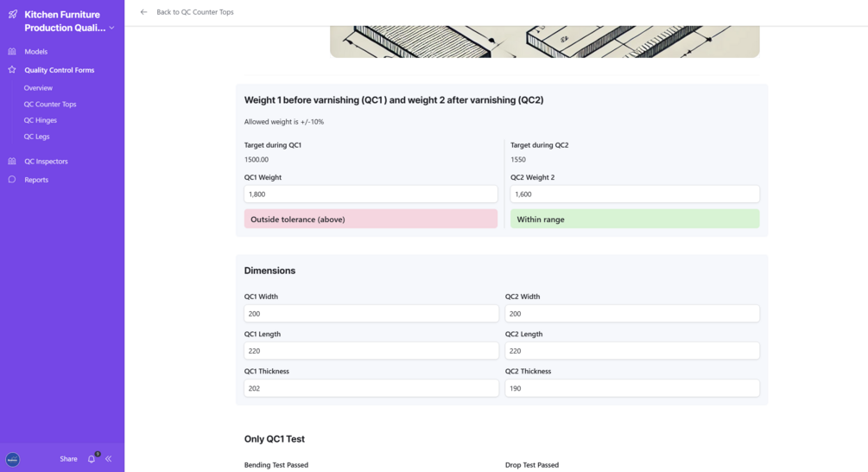Click the Models sidebar icon

pyautogui.click(x=12, y=52)
